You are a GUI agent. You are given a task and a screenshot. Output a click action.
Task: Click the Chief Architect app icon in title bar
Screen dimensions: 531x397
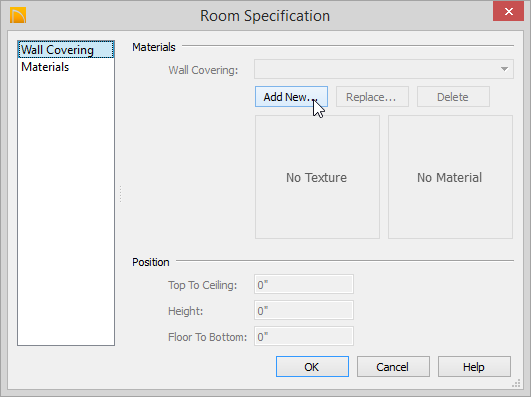point(18,16)
